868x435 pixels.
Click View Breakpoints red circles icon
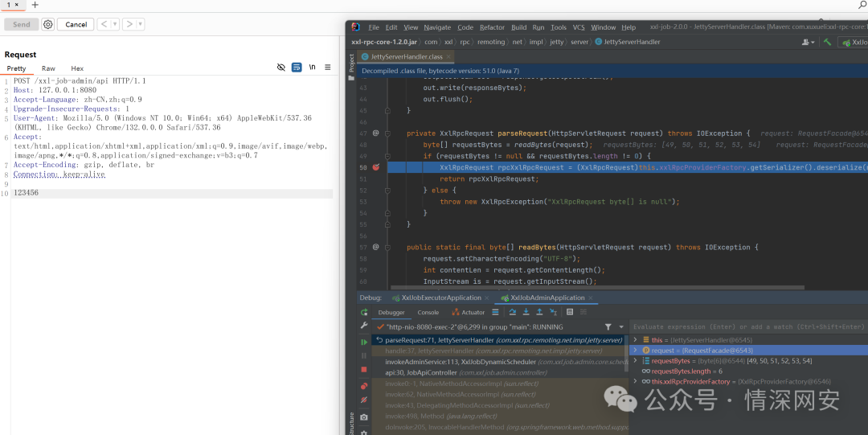[364, 386]
